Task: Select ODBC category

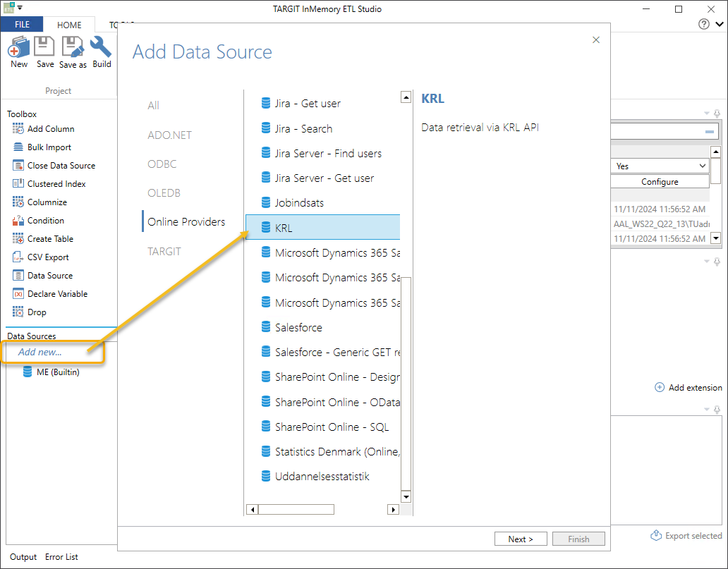Action: coord(162,164)
